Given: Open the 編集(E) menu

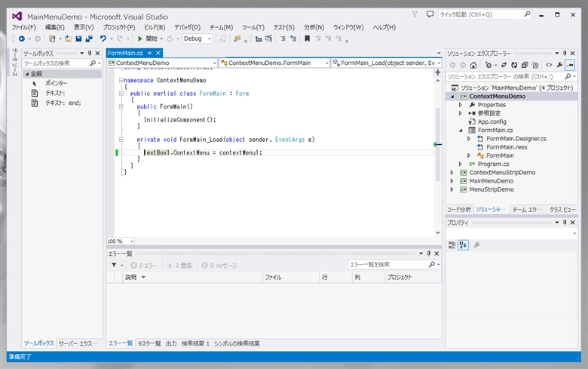Looking at the screenshot, I should coord(55,27).
